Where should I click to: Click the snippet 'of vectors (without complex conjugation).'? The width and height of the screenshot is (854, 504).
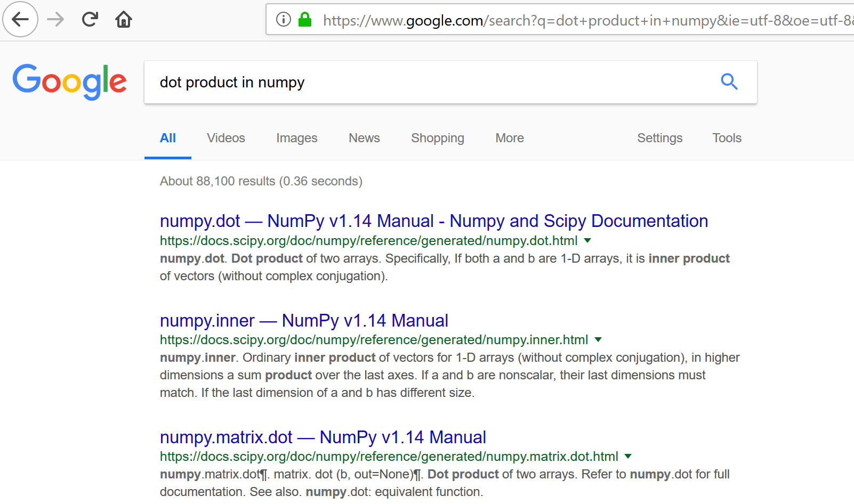click(x=274, y=276)
